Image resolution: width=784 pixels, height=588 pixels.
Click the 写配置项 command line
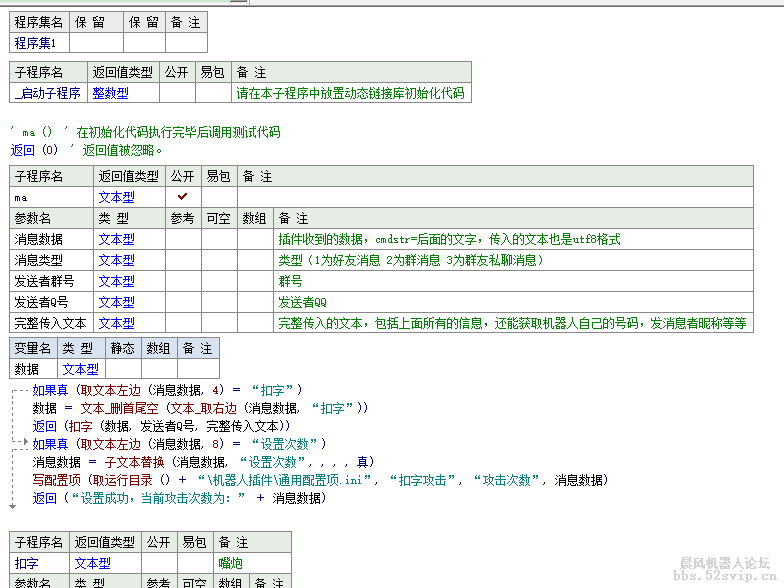[320, 480]
